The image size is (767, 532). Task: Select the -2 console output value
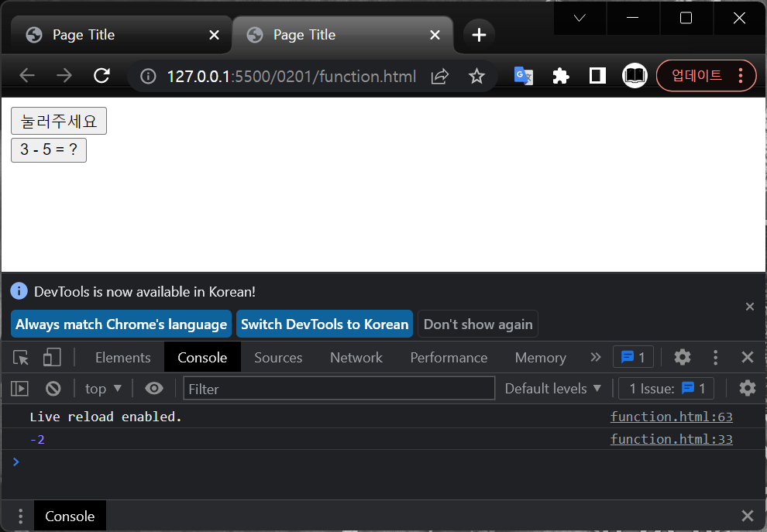pos(37,439)
